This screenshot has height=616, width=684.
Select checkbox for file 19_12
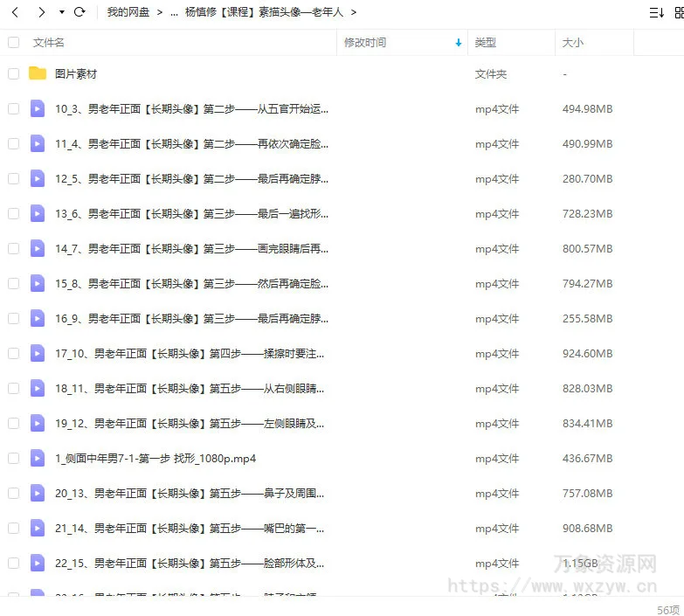coord(13,423)
